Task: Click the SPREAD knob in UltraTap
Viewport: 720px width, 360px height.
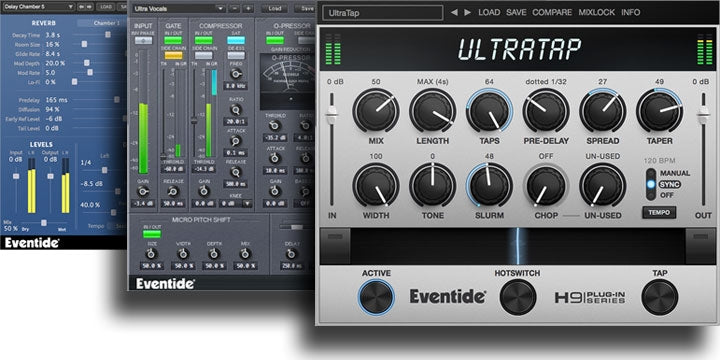Action: coord(602,111)
